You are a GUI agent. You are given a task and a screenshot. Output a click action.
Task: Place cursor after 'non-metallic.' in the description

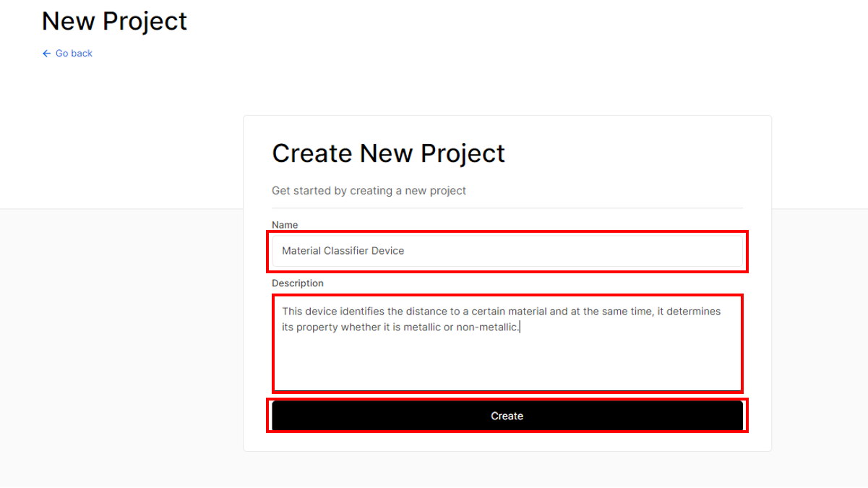point(520,328)
